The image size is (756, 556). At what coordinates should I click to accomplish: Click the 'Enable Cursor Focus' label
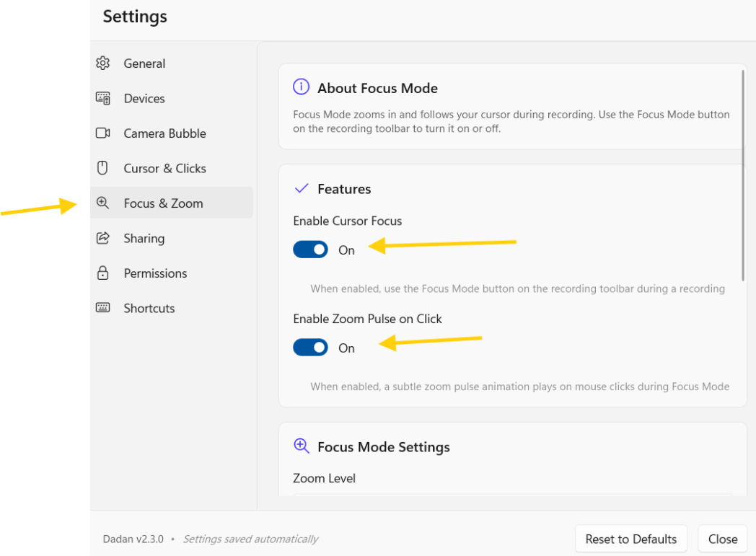[347, 221]
